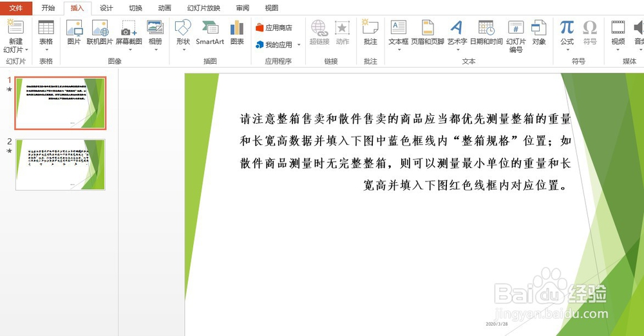644x336 pixels.
Task: Switch to the 动画 (Animations) tab
Action: (165, 8)
